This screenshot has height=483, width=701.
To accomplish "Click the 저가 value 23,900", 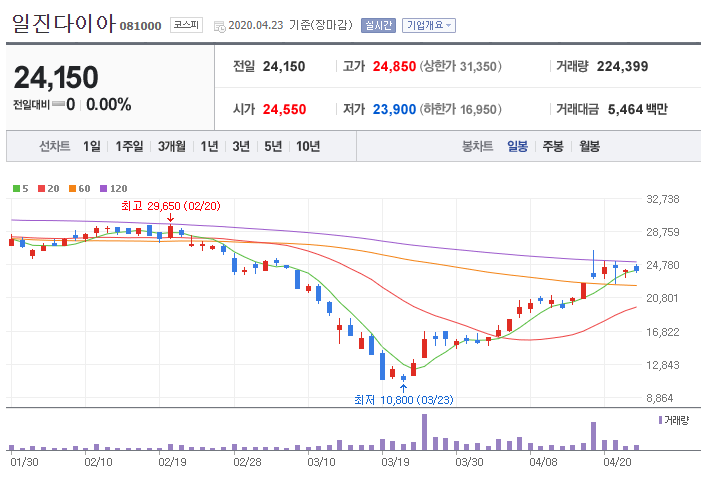I will (394, 110).
